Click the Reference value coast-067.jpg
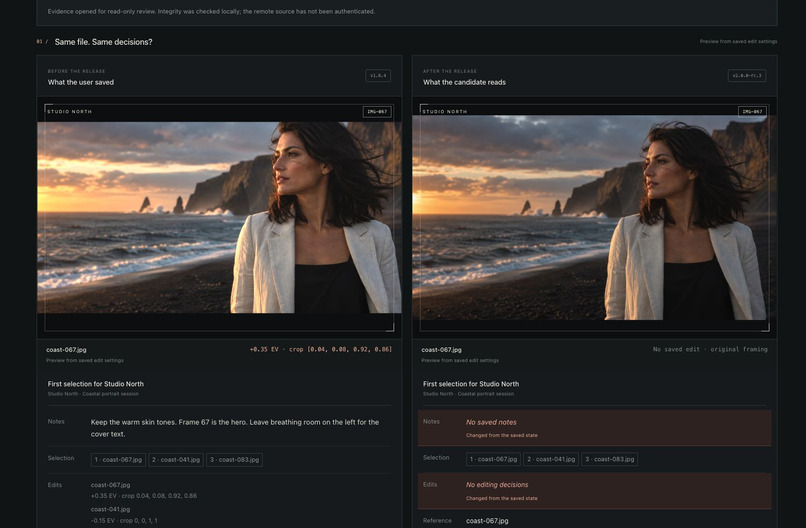 487,521
